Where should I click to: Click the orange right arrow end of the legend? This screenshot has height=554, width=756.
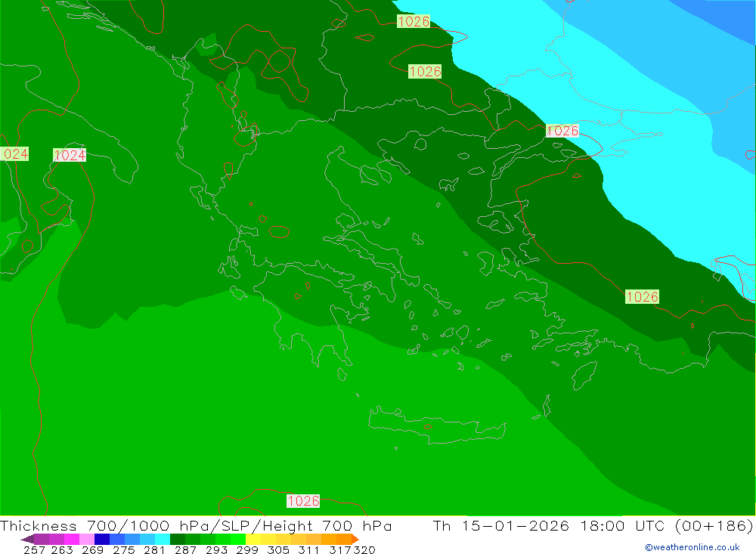point(355,539)
